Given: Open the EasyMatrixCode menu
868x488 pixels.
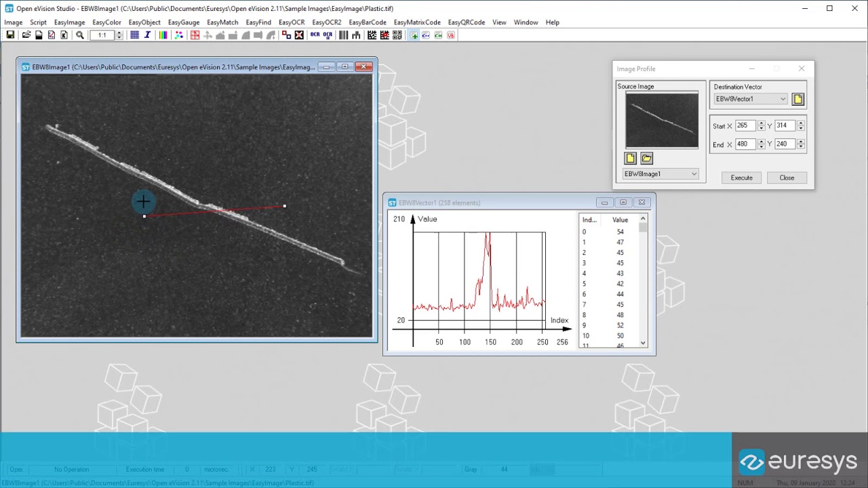Looking at the screenshot, I should click(x=417, y=22).
